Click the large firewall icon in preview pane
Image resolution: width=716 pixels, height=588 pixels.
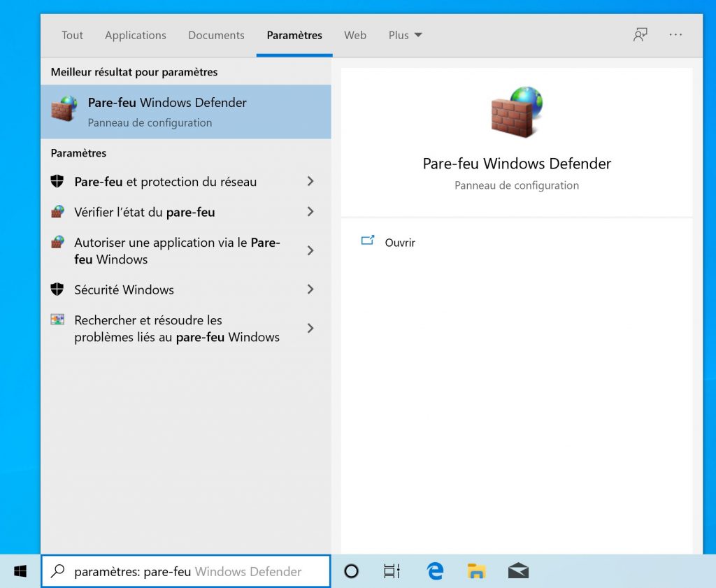coord(517,112)
